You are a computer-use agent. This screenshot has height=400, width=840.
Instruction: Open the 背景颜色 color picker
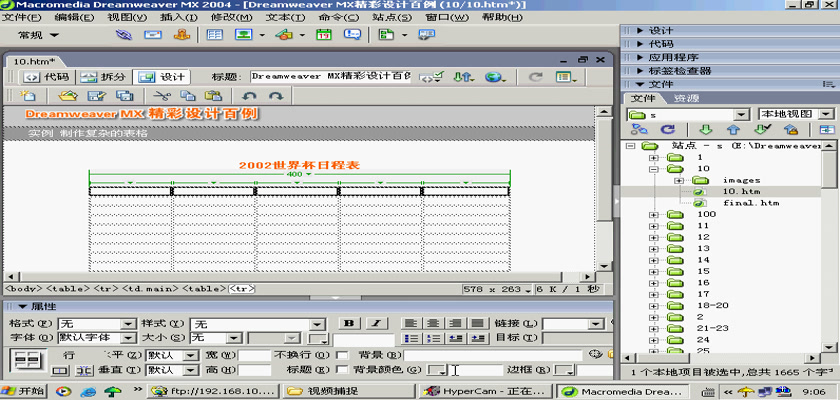438,370
